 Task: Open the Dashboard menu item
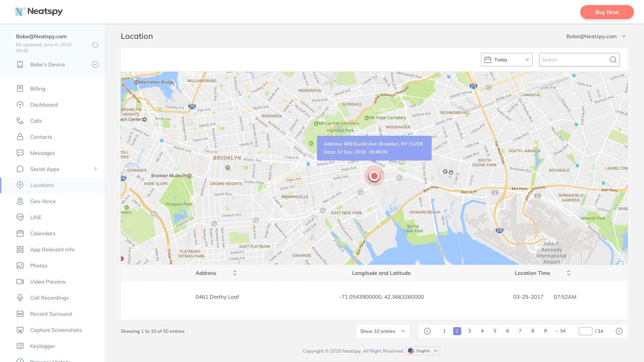[x=44, y=105]
